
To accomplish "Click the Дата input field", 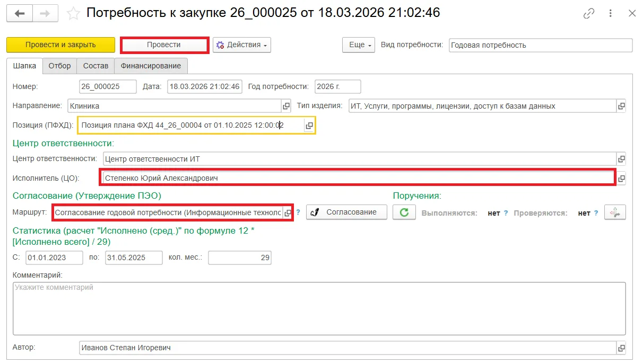I will point(205,86).
